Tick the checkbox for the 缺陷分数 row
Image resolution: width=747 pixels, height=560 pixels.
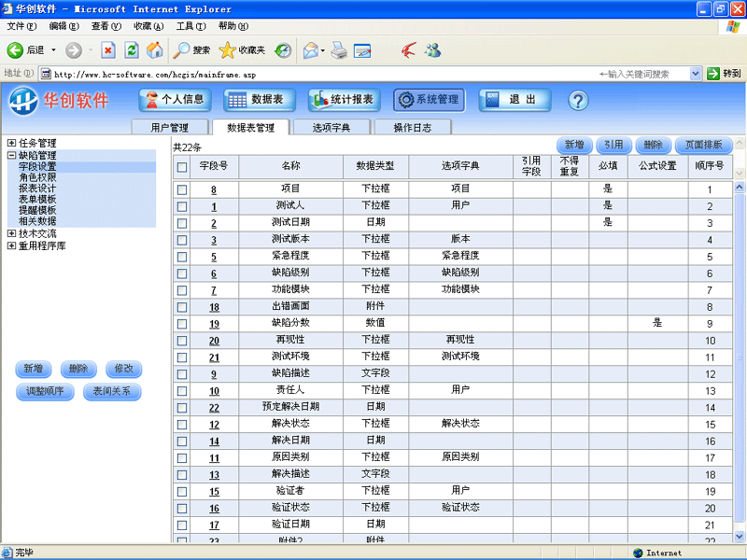(x=182, y=324)
